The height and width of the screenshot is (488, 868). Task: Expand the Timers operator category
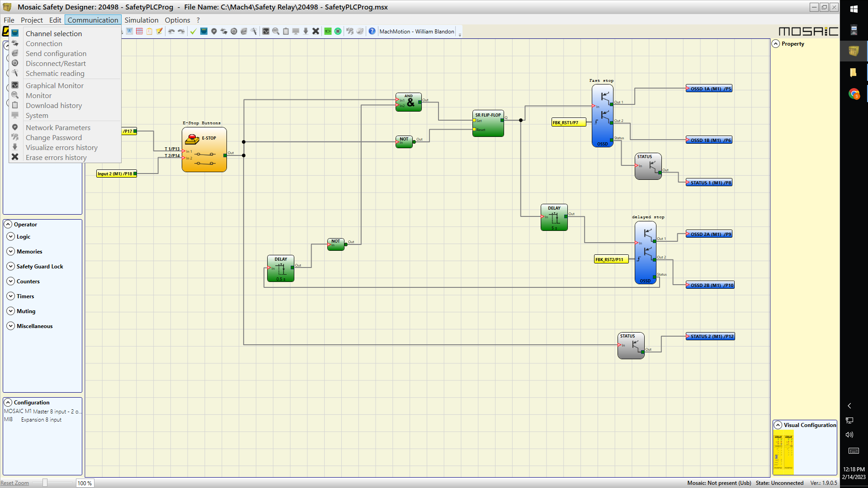[x=11, y=296]
